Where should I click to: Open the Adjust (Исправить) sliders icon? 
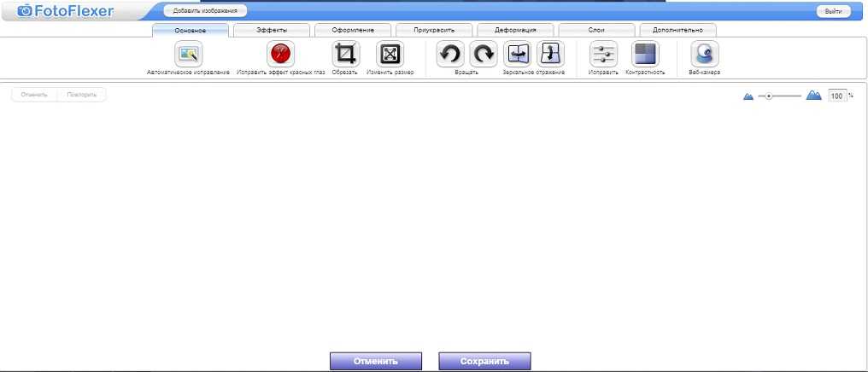coord(604,55)
